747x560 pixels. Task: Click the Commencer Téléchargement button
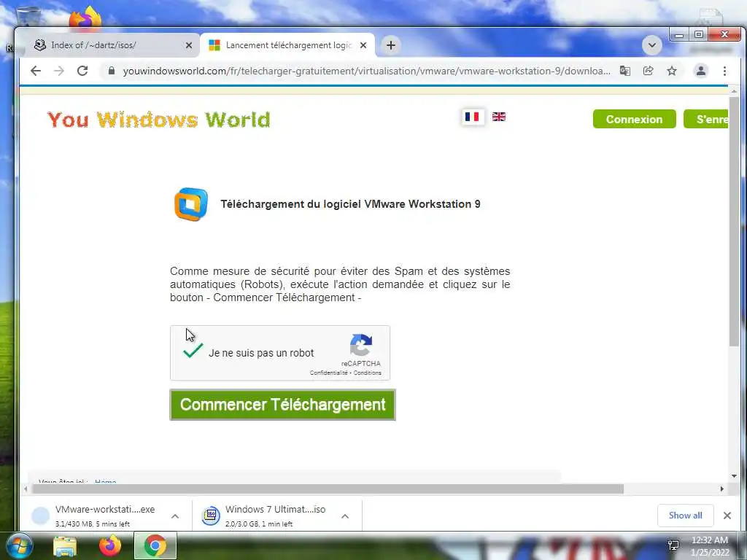tap(282, 405)
